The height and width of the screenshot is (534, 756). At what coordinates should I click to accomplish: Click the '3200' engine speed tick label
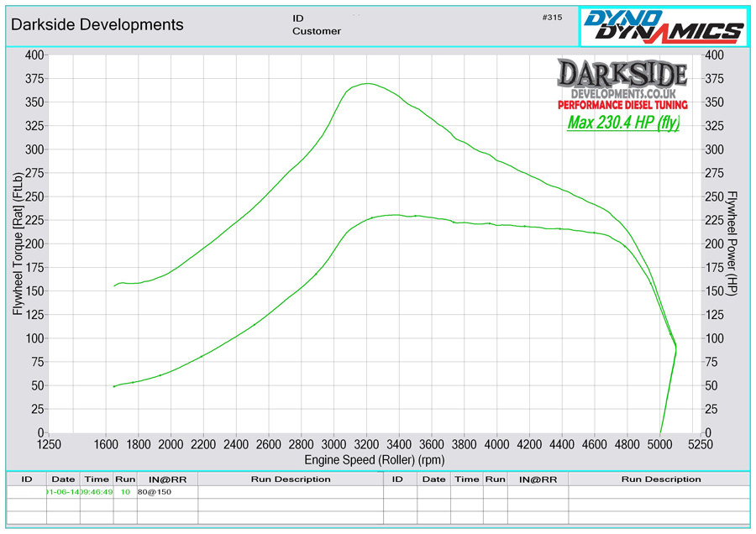[366, 444]
